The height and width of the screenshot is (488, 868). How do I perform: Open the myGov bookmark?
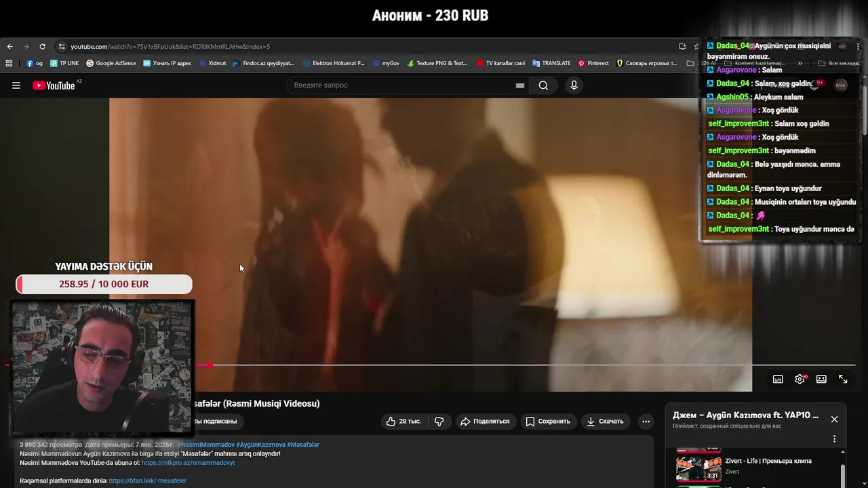click(387, 63)
